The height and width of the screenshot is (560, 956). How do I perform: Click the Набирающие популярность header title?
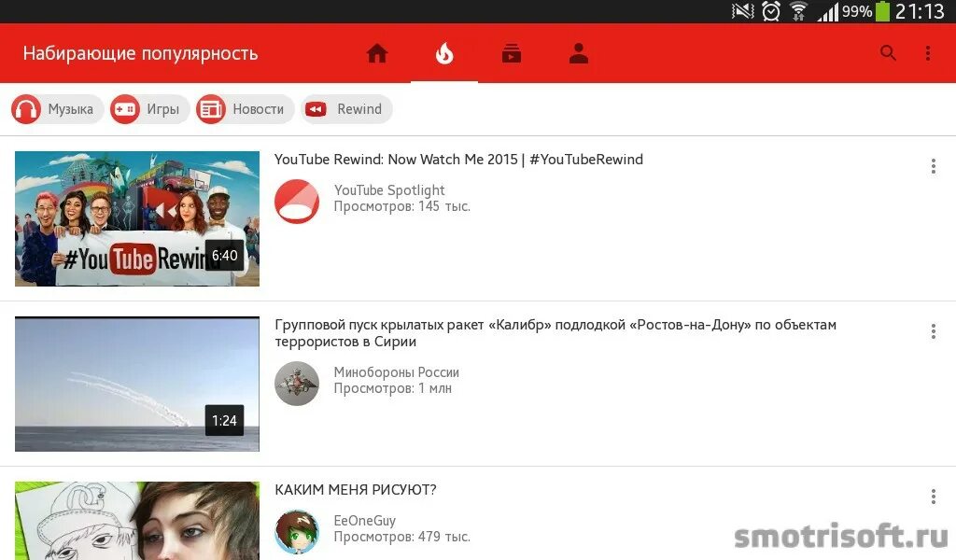tap(141, 53)
